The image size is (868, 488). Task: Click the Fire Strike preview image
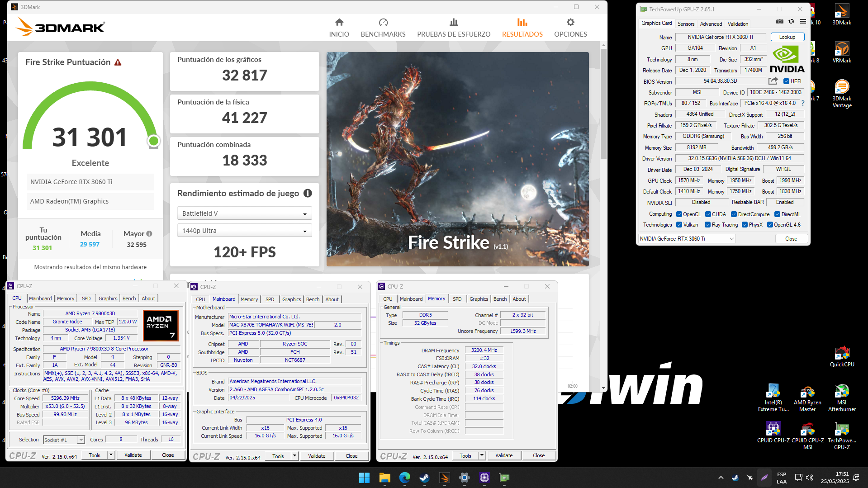(457, 159)
